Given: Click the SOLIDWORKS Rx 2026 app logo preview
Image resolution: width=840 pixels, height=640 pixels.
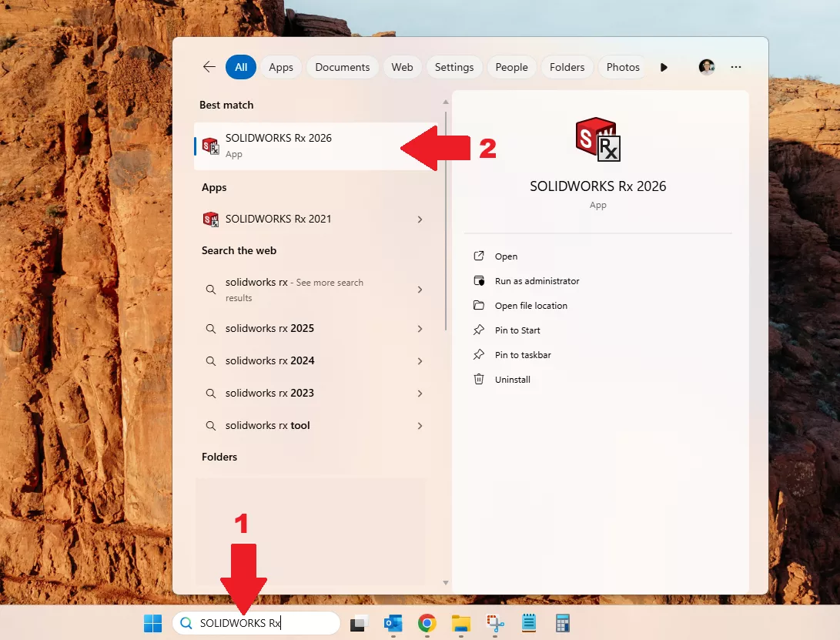Looking at the screenshot, I should coord(597,139).
